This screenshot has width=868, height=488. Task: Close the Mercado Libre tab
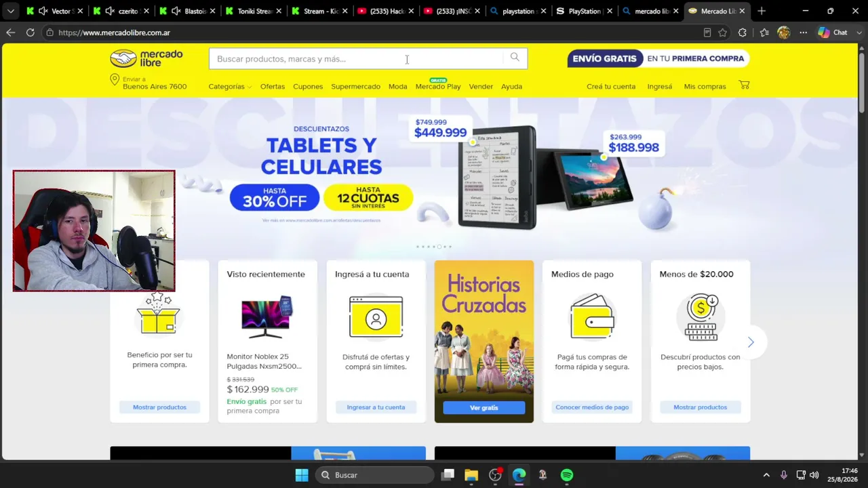click(741, 11)
